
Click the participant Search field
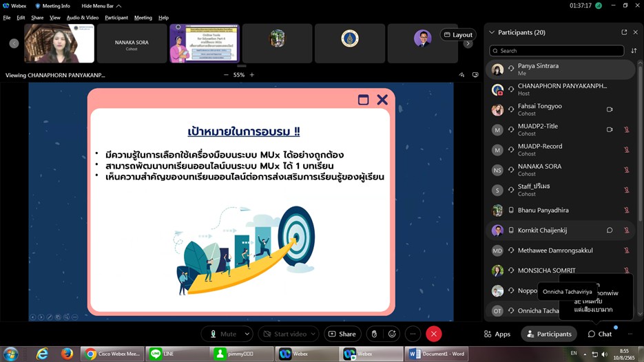click(557, 51)
